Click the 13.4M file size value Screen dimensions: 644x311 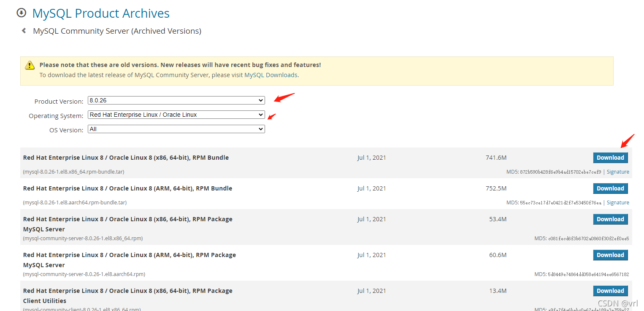pyautogui.click(x=498, y=291)
